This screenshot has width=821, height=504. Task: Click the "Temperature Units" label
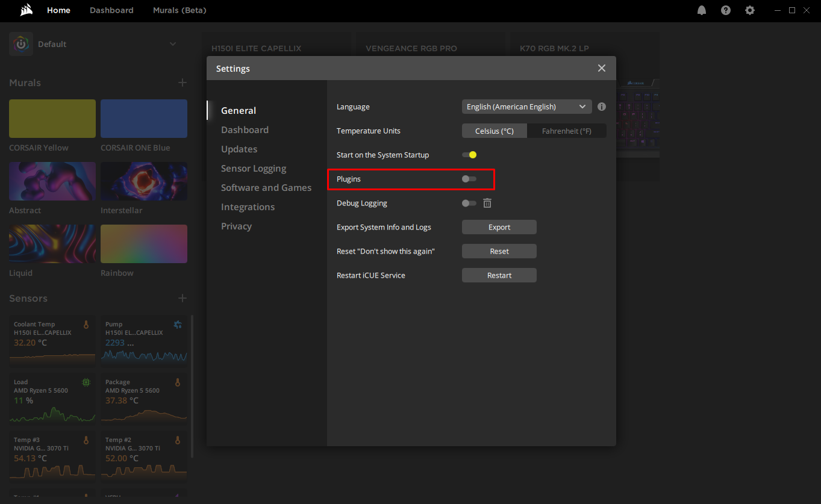point(368,131)
